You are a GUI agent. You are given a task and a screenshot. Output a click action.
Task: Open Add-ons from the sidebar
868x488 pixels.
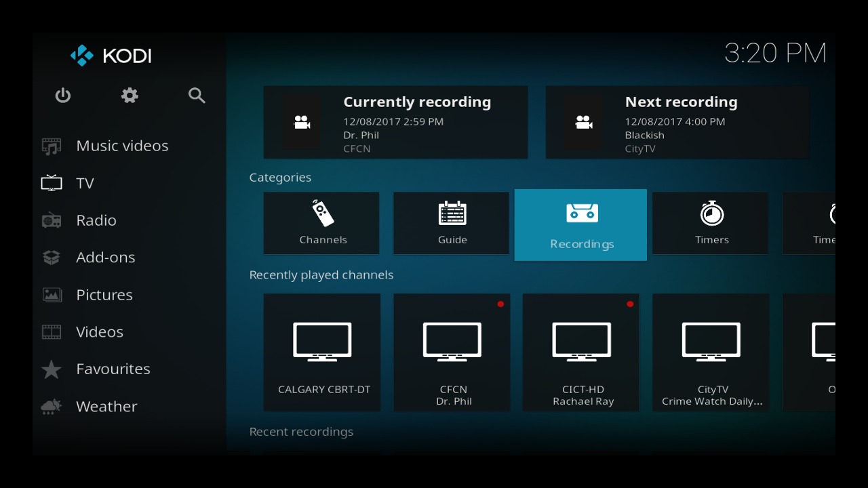click(105, 258)
